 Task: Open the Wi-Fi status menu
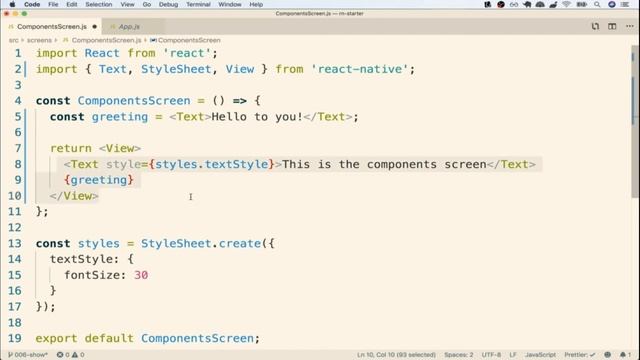point(567,4)
